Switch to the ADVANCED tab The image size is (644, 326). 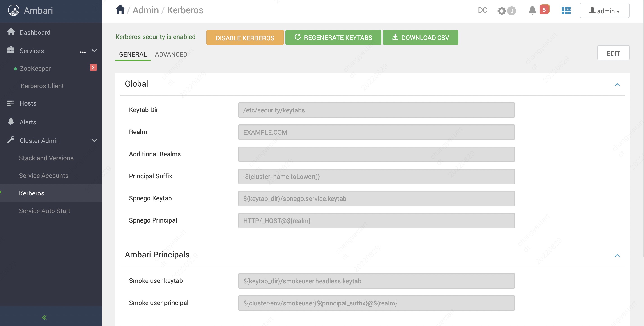coord(171,54)
